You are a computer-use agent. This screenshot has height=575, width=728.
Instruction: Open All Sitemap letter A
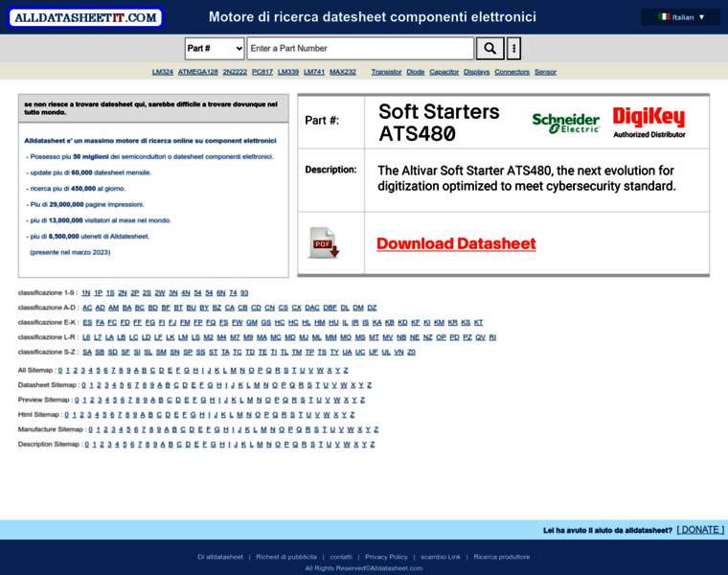[x=136, y=371]
